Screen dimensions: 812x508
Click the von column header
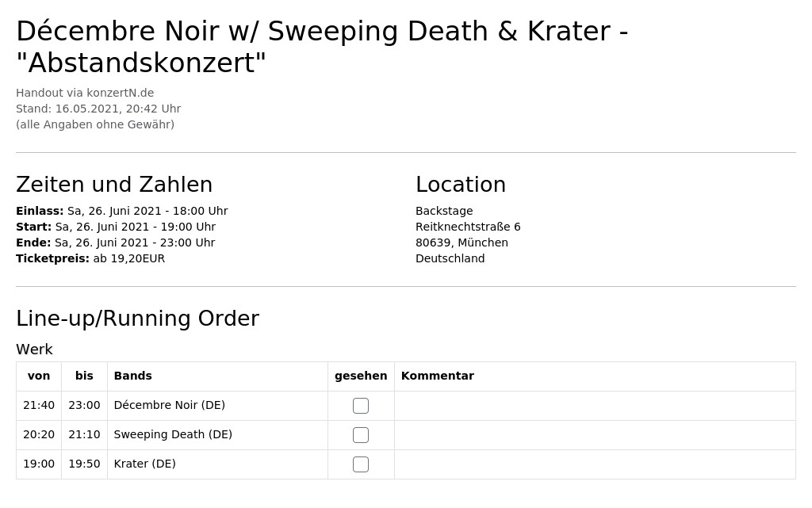pos(39,376)
